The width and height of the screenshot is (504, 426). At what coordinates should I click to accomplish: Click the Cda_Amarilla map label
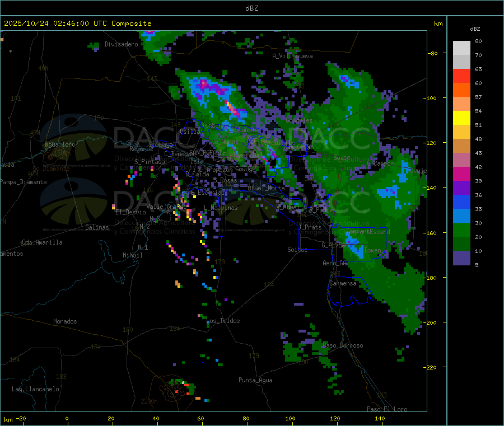point(42,242)
